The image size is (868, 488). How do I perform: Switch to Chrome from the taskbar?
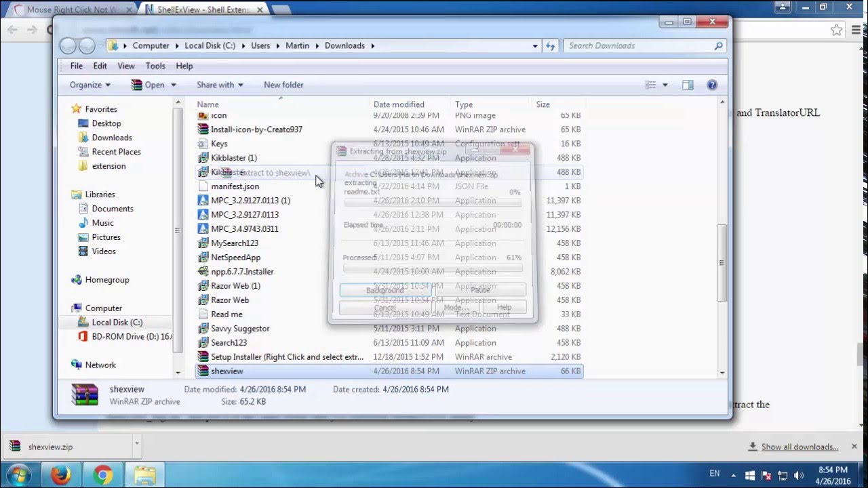click(103, 475)
